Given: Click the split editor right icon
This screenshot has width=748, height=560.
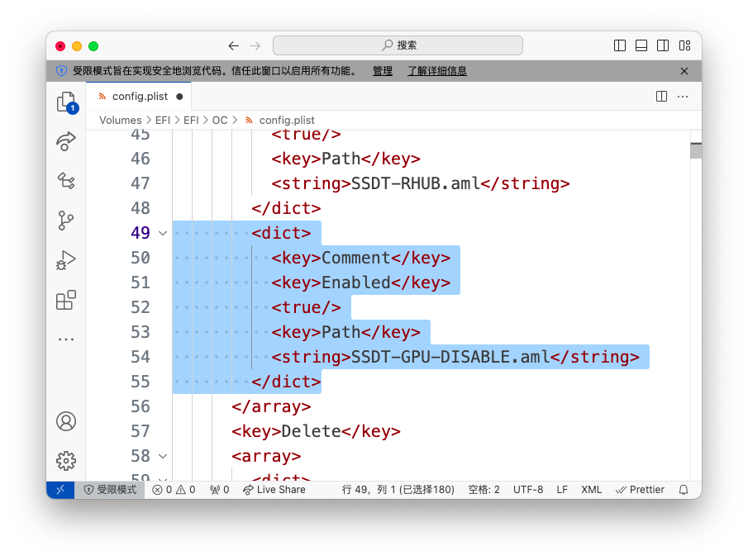Looking at the screenshot, I should pos(661,97).
